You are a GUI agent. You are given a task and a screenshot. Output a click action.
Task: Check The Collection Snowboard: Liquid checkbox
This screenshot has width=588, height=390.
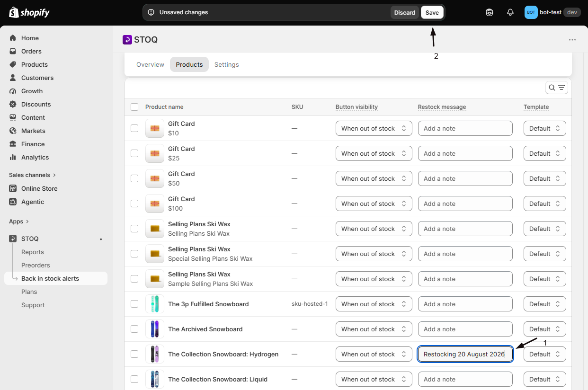pos(134,379)
